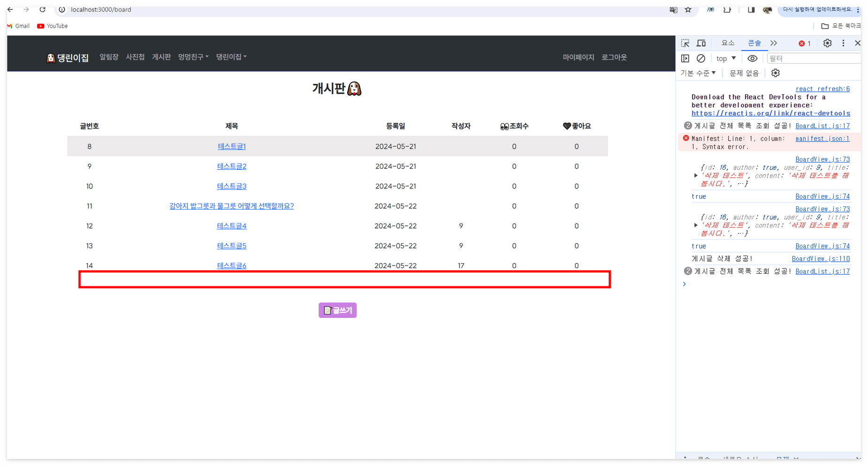Activate the DevTools inspect element picker
Screen dimensions: 868x466
tap(685, 43)
